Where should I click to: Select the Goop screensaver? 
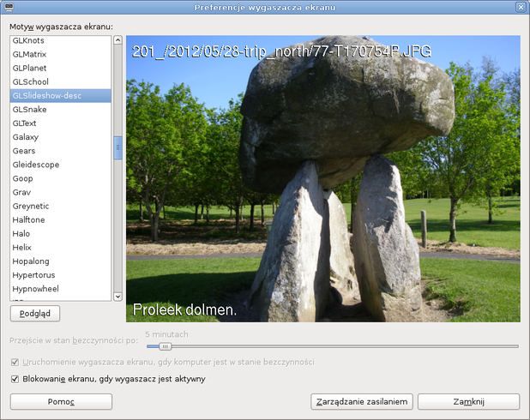pyautogui.click(x=61, y=179)
